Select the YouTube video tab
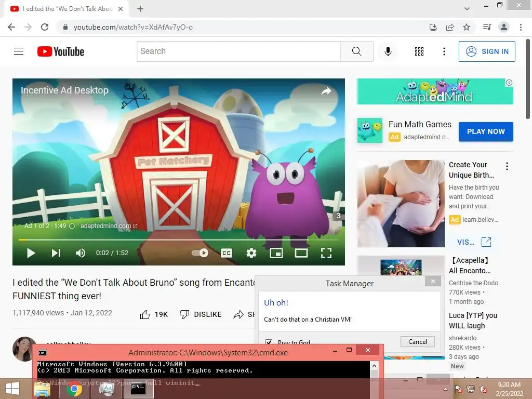This screenshot has width=532, height=399. (66, 9)
